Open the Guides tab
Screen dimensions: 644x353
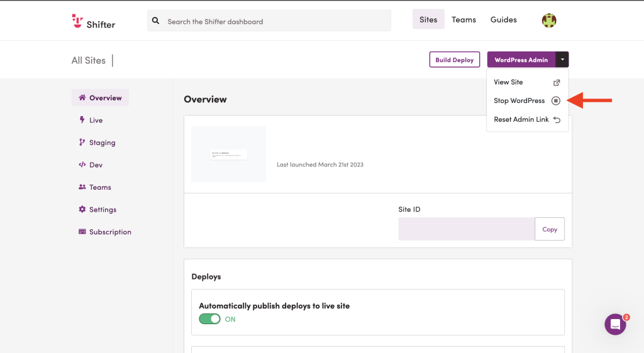pyautogui.click(x=504, y=19)
